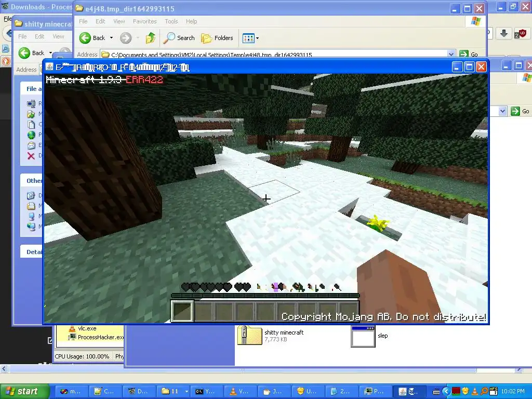Toggle the Folders pane in e4j48.tmp_dir window
The height and width of the screenshot is (399, 532).
(x=217, y=38)
